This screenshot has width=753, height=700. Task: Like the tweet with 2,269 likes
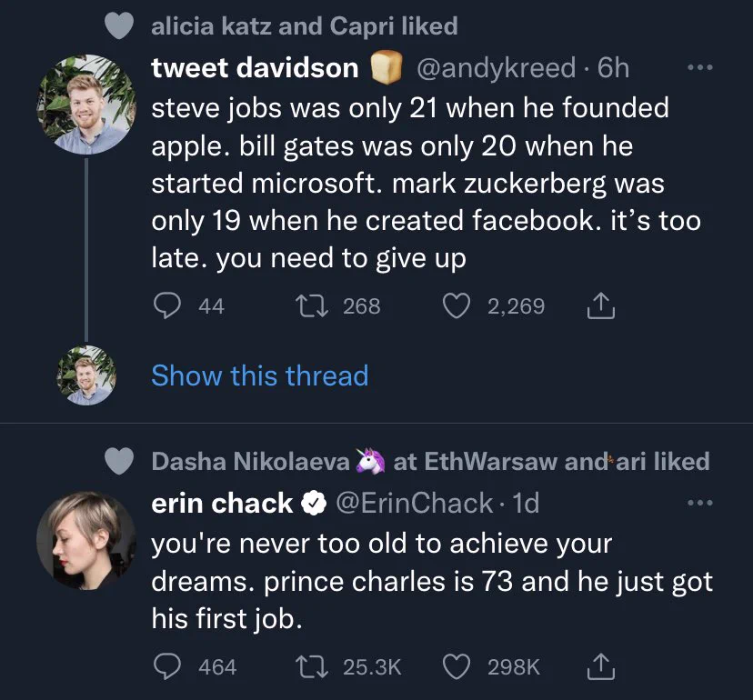coord(456,305)
